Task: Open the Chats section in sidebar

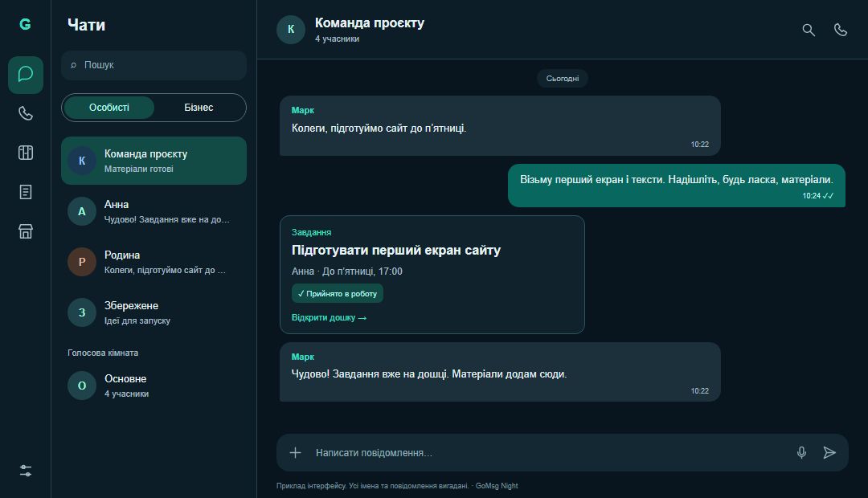Action: (x=26, y=75)
